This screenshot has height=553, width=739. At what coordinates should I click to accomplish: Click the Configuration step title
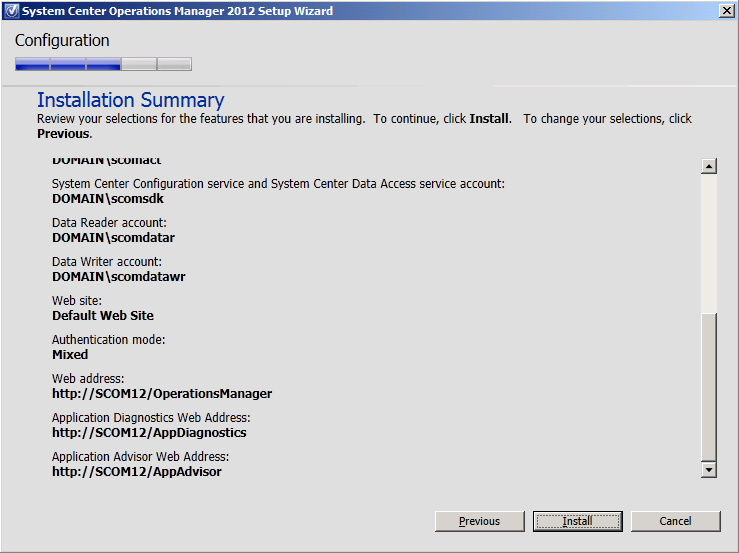[x=62, y=41]
